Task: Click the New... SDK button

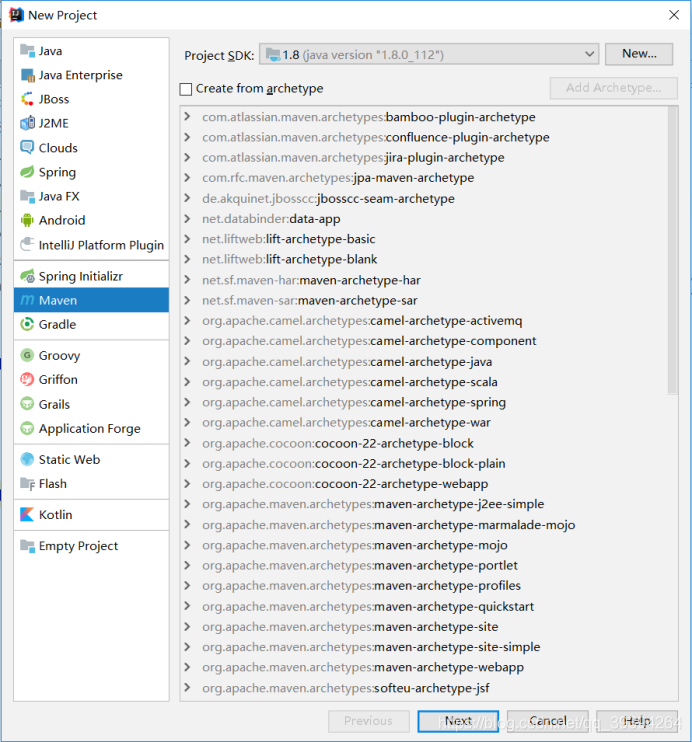Action: [639, 54]
